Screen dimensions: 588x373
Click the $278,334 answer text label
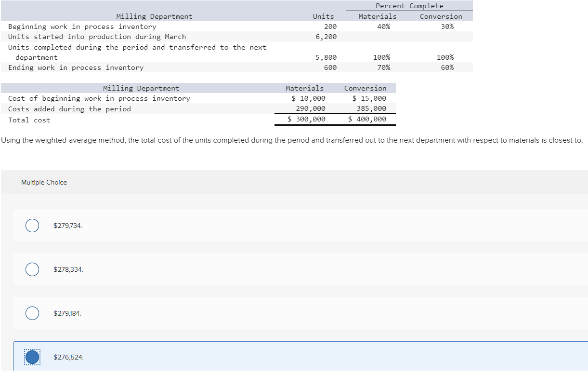(67, 269)
